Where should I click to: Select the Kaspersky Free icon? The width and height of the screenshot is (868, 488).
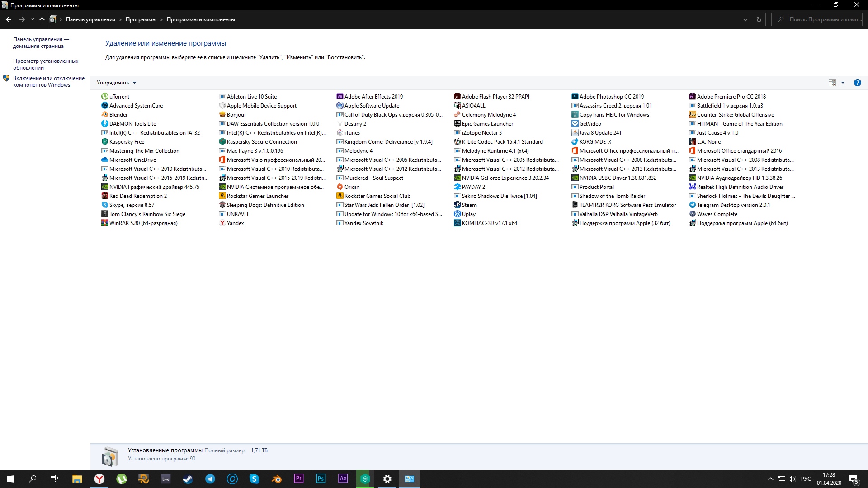105,142
